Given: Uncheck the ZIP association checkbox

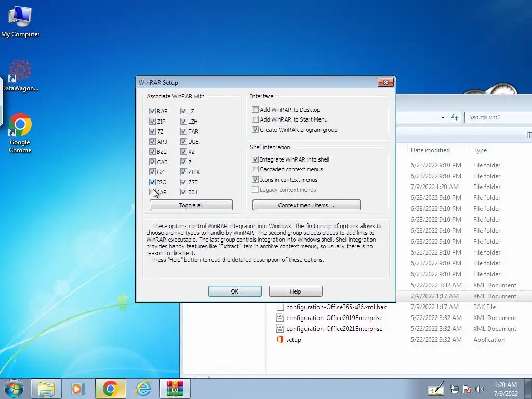Looking at the screenshot, I should [152, 121].
